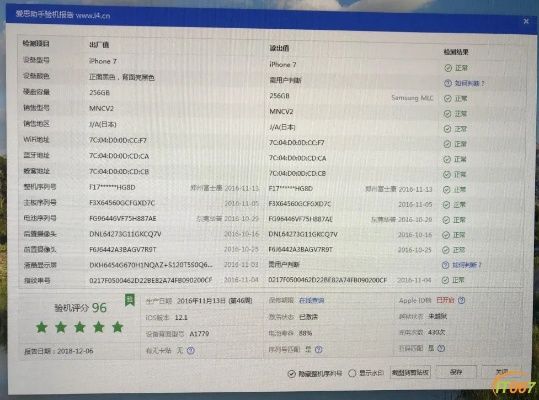Screen dimensions: 539x400
Task: Select the 验机评分 96 score
Action: click(80, 308)
